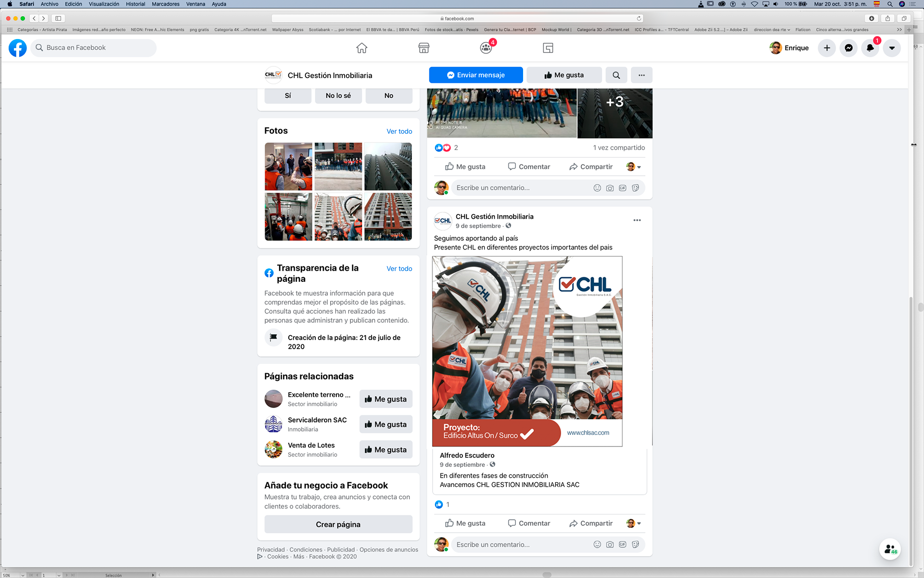Open the Enrique profile link in the header
The image size is (924, 578).
pos(789,48)
